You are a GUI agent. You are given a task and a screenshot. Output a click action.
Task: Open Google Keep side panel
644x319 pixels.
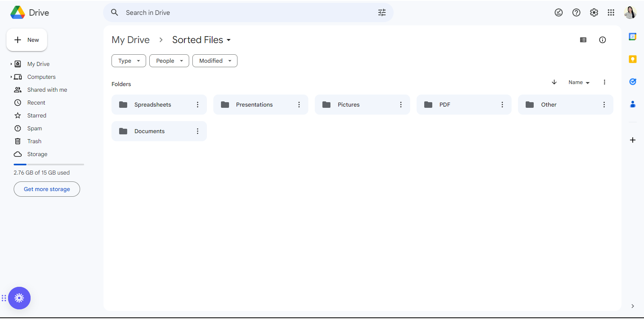click(633, 59)
